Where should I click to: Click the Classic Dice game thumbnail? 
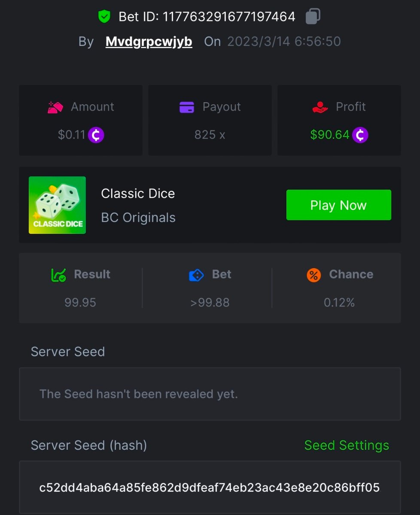tap(57, 205)
